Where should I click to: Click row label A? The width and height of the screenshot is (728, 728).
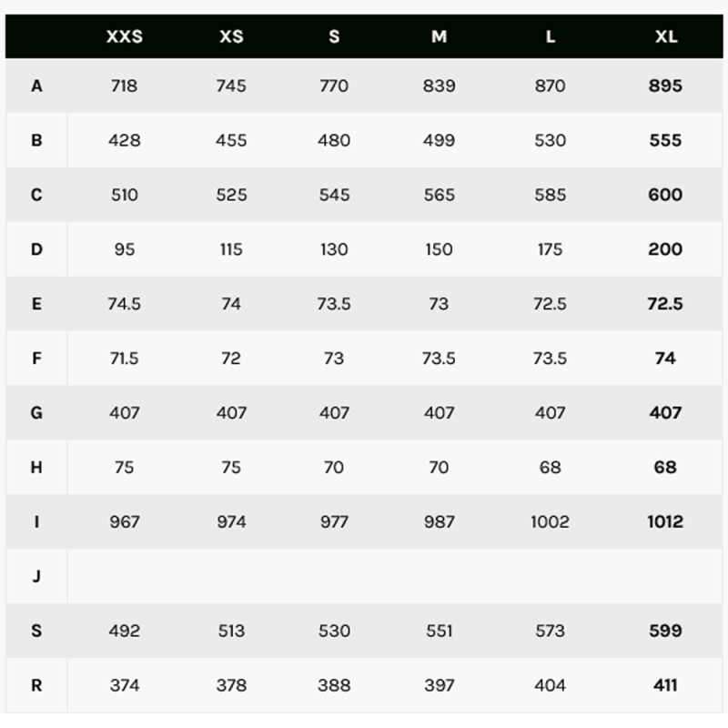36,86
